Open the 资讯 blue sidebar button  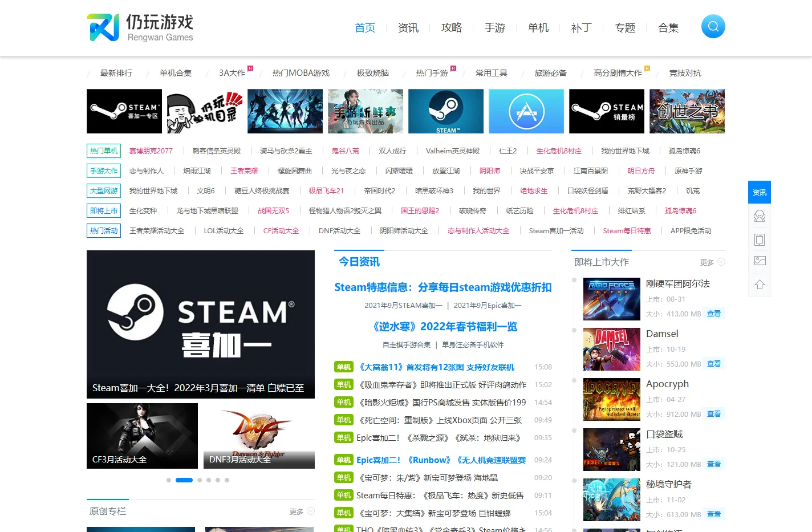click(x=759, y=192)
